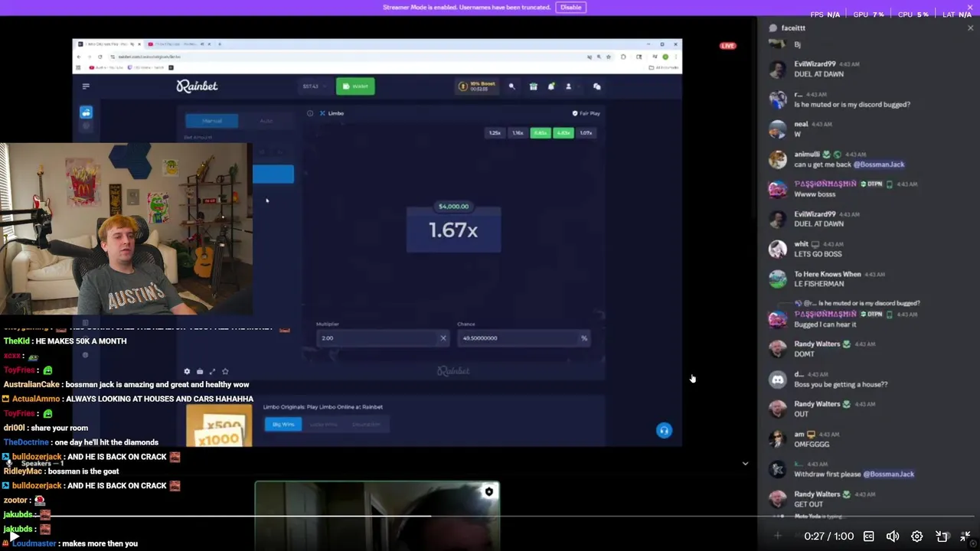Clear the Multiplier field with the X
Viewport: 980px width, 551px height.
click(443, 337)
